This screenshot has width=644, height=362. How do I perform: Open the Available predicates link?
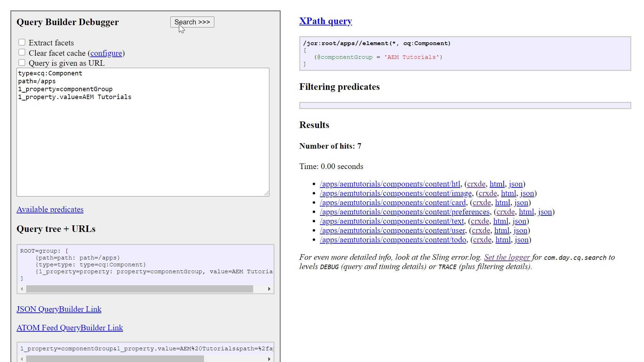click(50, 209)
